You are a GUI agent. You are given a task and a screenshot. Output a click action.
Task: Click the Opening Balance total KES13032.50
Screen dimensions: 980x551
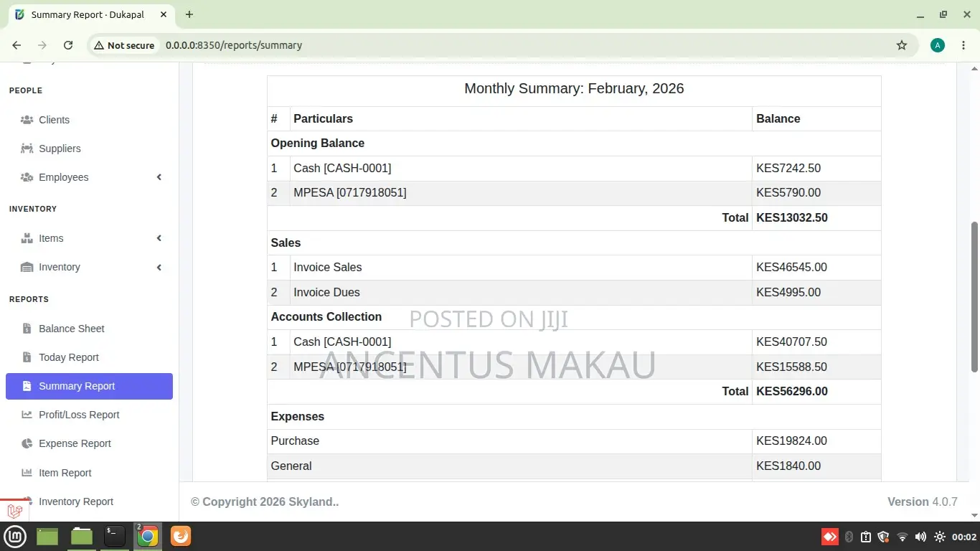[x=792, y=218]
